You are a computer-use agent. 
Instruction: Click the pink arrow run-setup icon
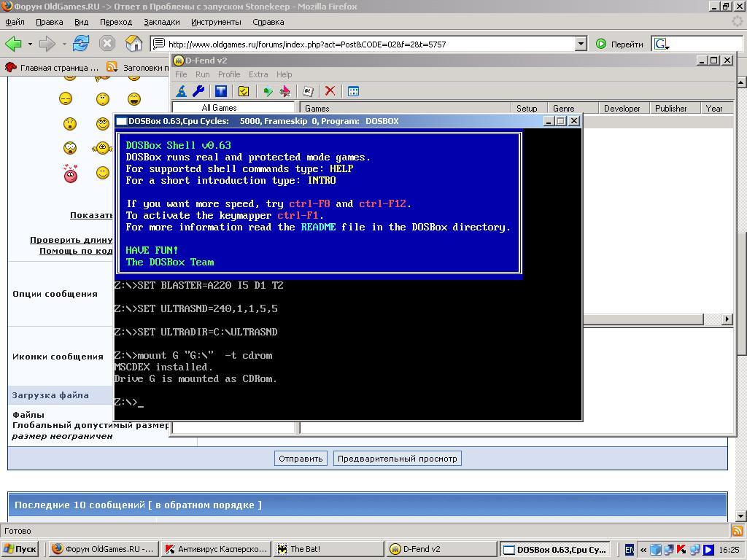pyautogui.click(x=285, y=91)
